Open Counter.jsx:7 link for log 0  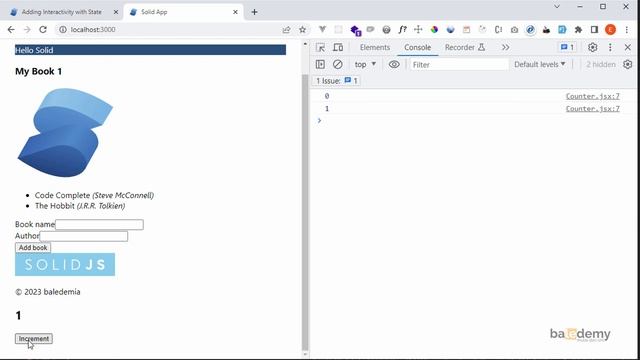point(592,96)
